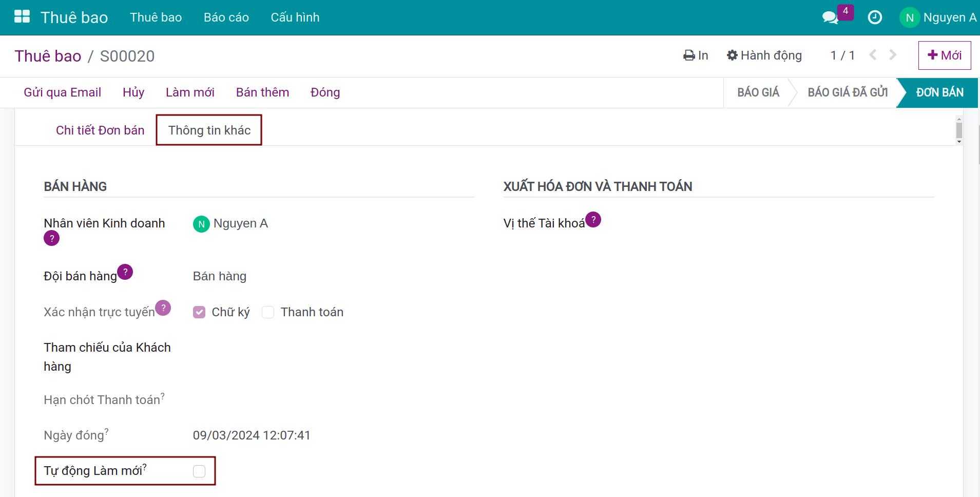The image size is (980, 497).
Task: Toggle the Chữ ký checkbox
Action: click(x=199, y=312)
